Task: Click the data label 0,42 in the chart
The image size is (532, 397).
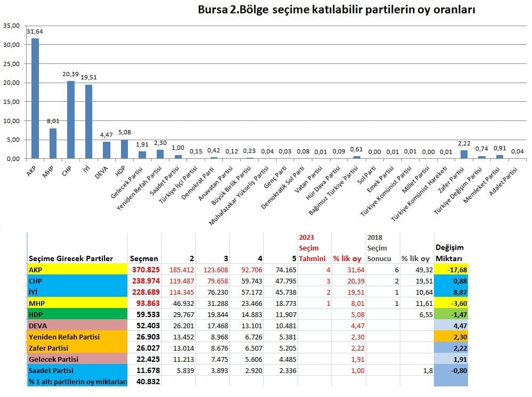Action: pos(214,150)
